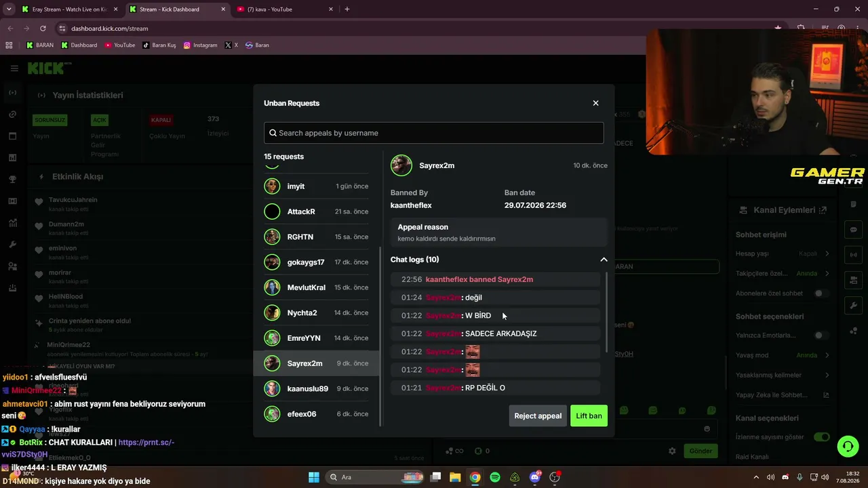Image resolution: width=868 pixels, height=488 pixels.
Task: Toggle Yalnızca Emotlarla switch
Action: tap(821, 335)
